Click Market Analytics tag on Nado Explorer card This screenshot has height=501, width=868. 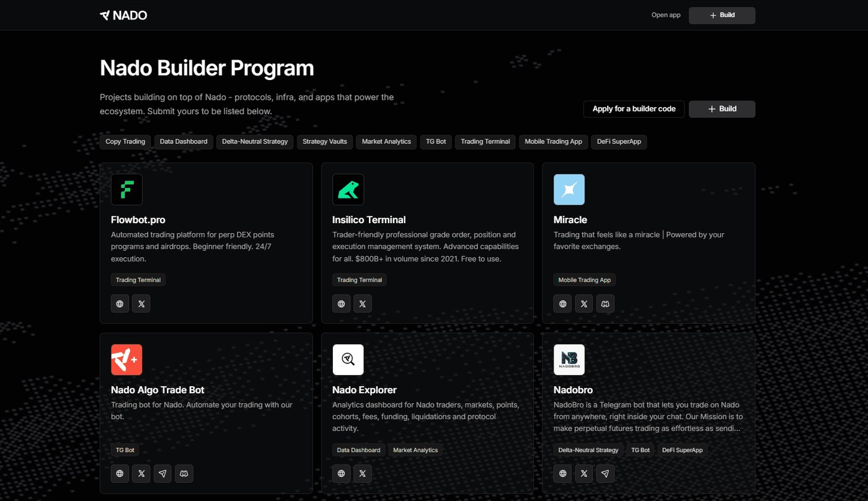point(415,450)
